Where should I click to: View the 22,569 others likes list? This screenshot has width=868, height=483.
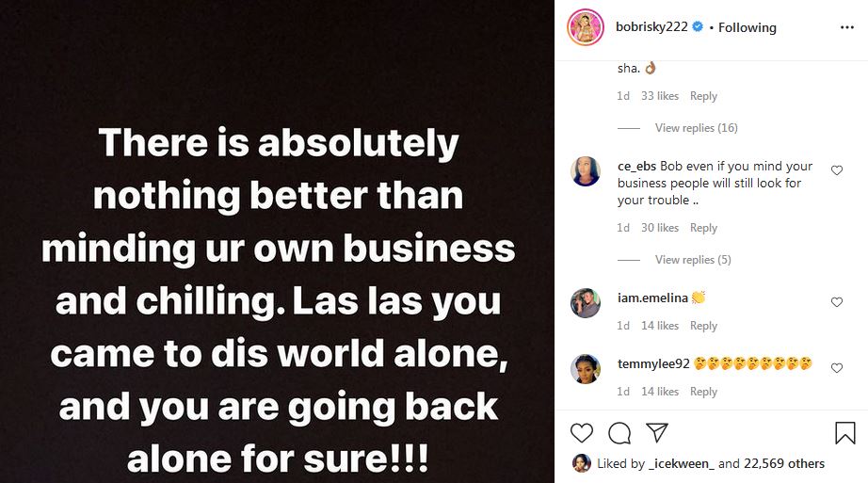(784, 463)
